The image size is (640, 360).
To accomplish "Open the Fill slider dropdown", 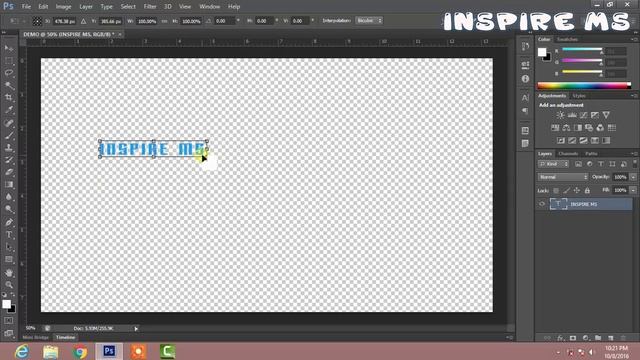I will point(633,190).
